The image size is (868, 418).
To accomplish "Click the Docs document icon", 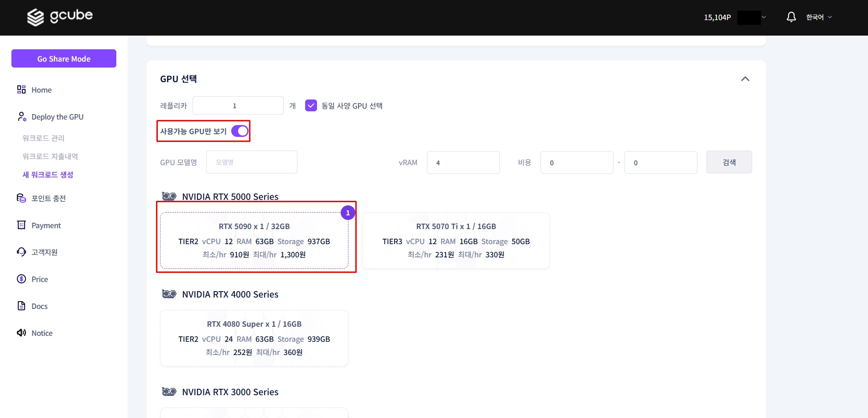I will click(x=21, y=306).
